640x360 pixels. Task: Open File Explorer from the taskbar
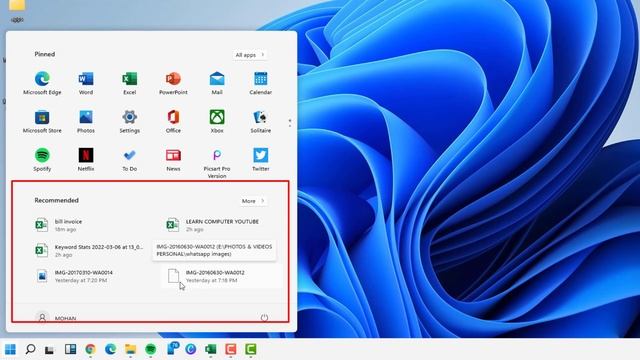tap(131, 349)
